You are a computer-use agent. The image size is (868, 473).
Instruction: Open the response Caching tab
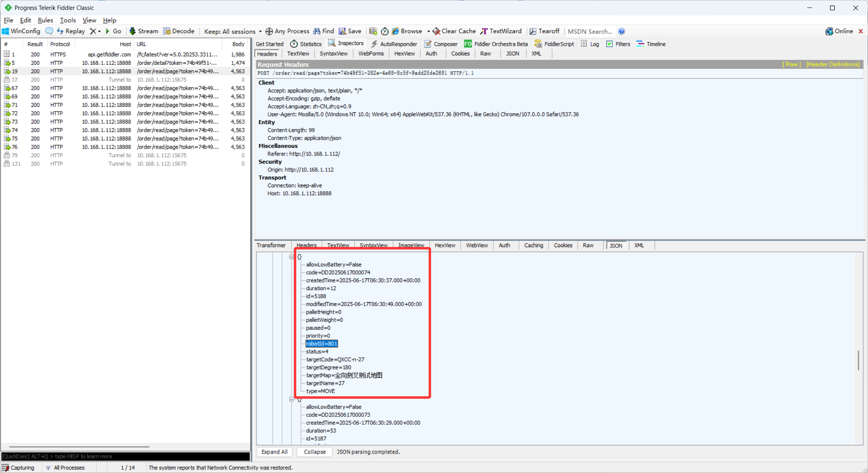pyautogui.click(x=533, y=245)
